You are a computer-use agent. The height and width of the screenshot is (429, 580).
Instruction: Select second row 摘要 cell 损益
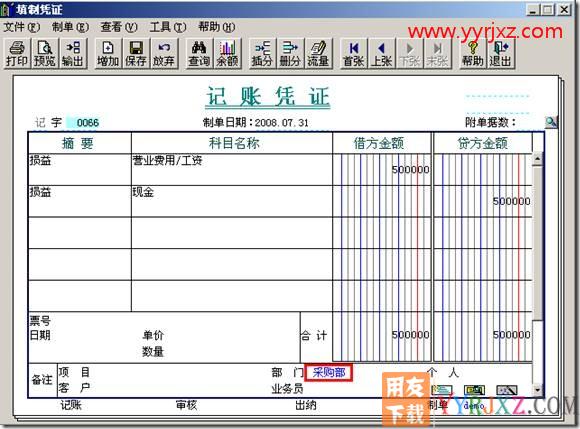80,201
